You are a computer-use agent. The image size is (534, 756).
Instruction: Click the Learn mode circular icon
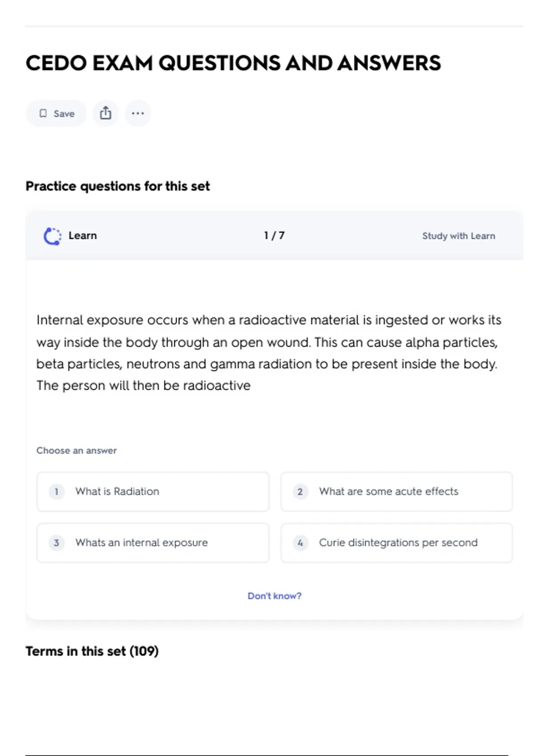52,236
